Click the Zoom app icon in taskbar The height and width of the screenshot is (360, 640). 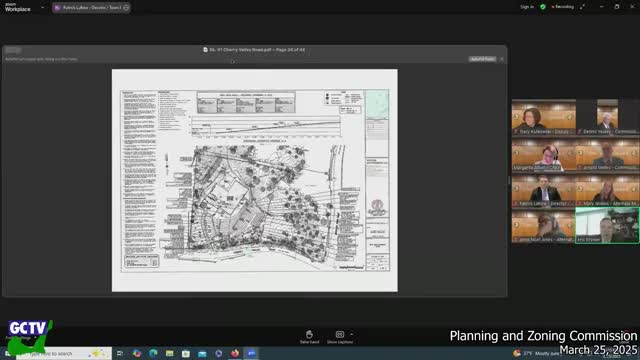point(251,353)
